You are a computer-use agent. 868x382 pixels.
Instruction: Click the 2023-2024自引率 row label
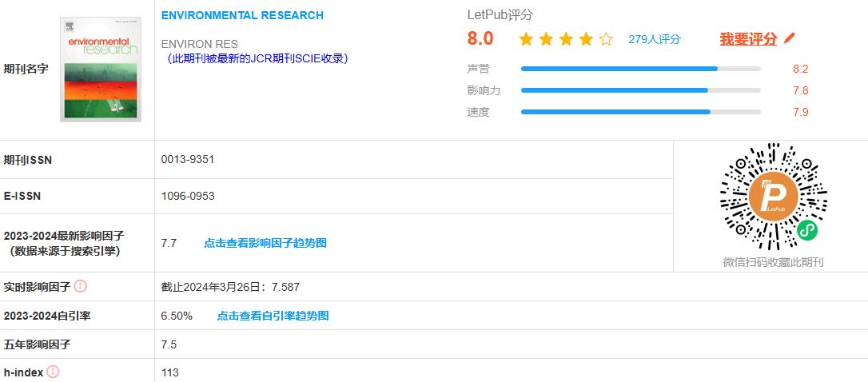pyautogui.click(x=47, y=316)
